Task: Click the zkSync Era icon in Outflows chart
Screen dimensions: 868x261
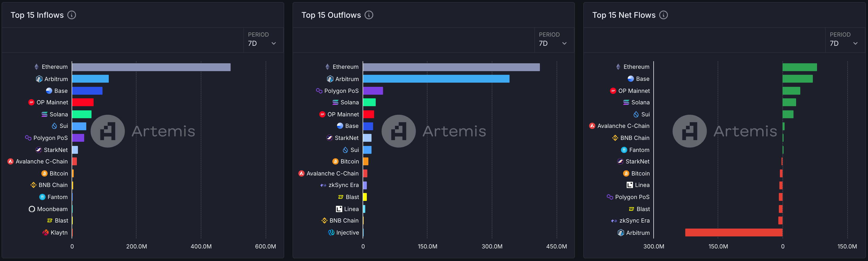Action: pyautogui.click(x=323, y=185)
